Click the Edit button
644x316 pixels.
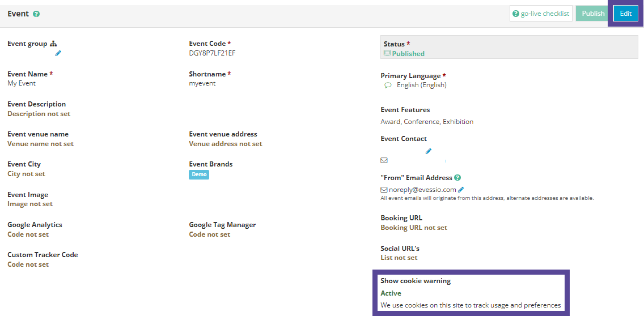click(x=625, y=14)
